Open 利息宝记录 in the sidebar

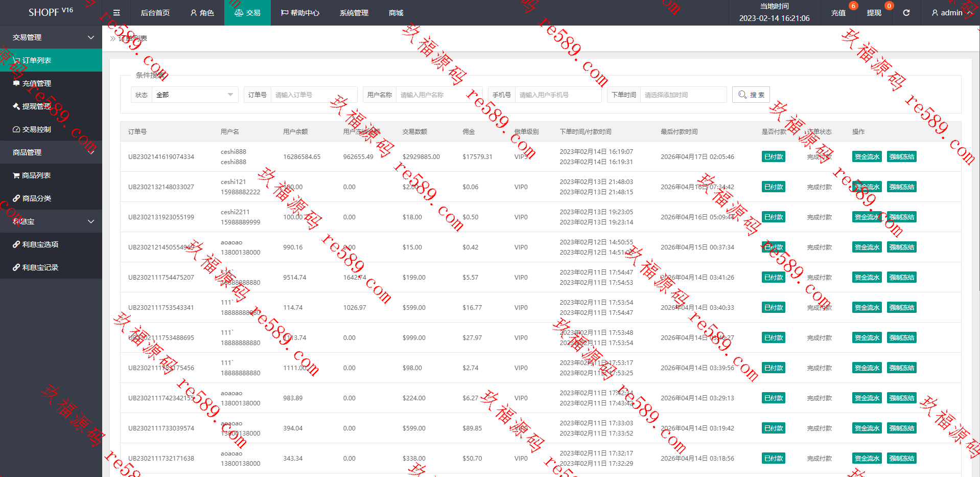click(51, 267)
